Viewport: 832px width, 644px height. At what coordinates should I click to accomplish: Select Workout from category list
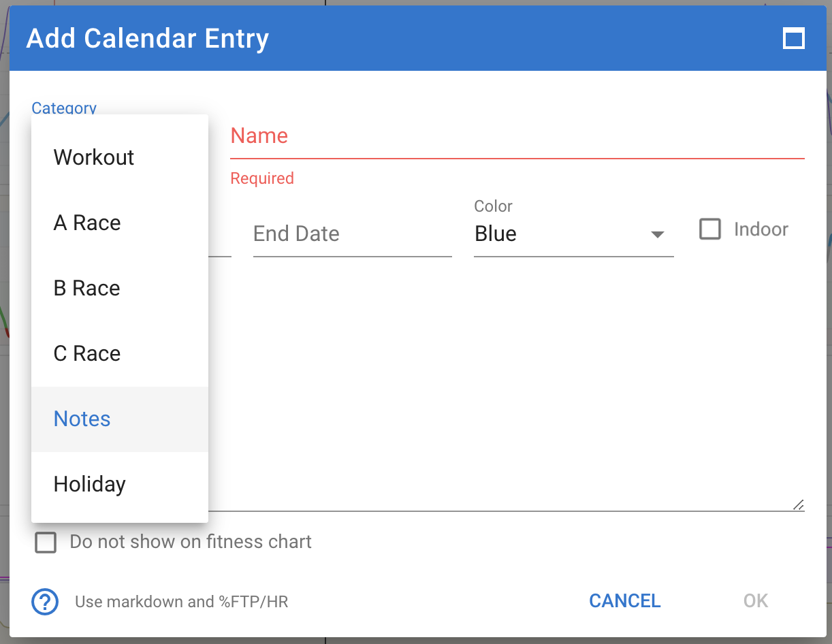[x=120, y=157]
